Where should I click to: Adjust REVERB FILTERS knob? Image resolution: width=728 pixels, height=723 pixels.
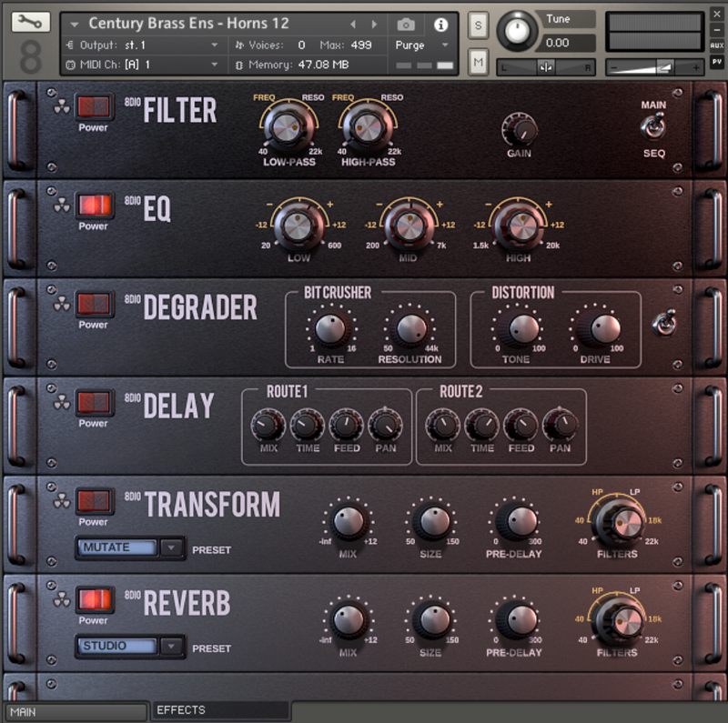[619, 621]
